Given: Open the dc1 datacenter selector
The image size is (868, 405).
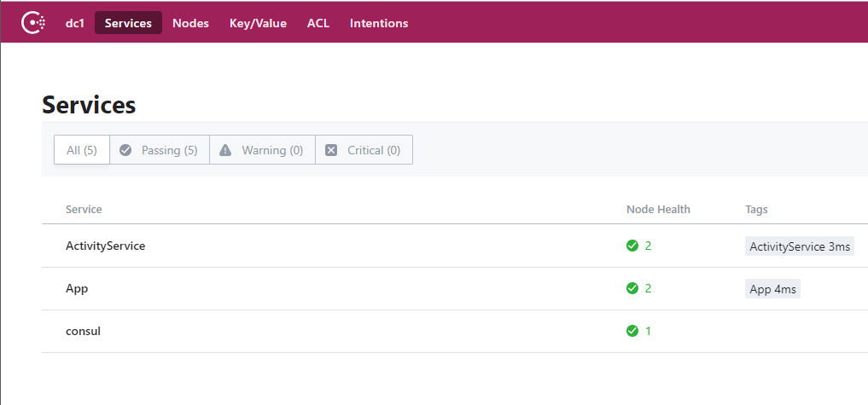Looking at the screenshot, I should [x=75, y=23].
